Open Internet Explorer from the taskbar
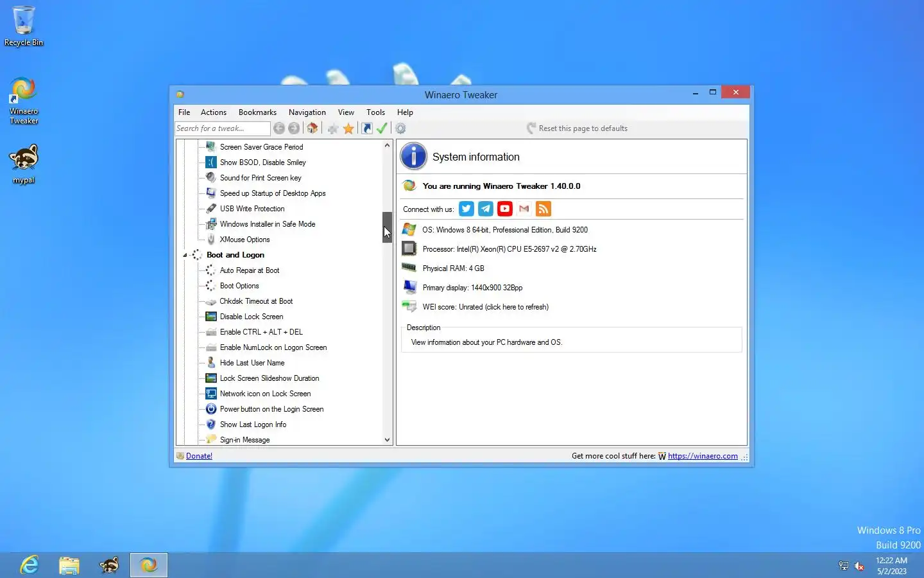The height and width of the screenshot is (578, 924). [x=30, y=565]
